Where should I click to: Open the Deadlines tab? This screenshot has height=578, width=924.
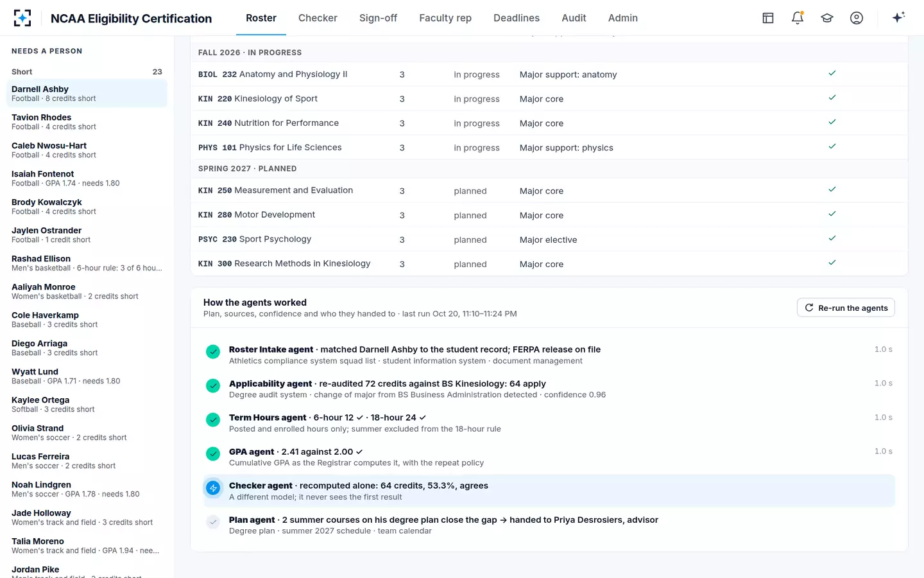(517, 18)
